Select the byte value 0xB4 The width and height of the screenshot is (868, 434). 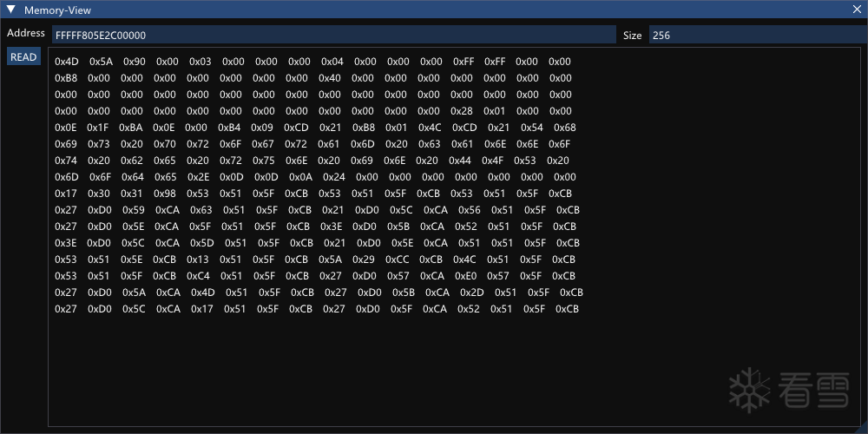pyautogui.click(x=229, y=128)
